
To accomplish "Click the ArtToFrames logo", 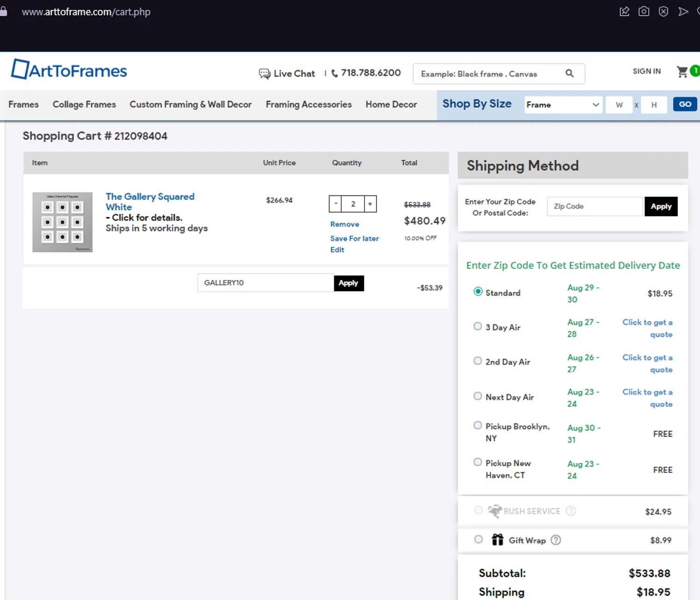I will 69,70.
